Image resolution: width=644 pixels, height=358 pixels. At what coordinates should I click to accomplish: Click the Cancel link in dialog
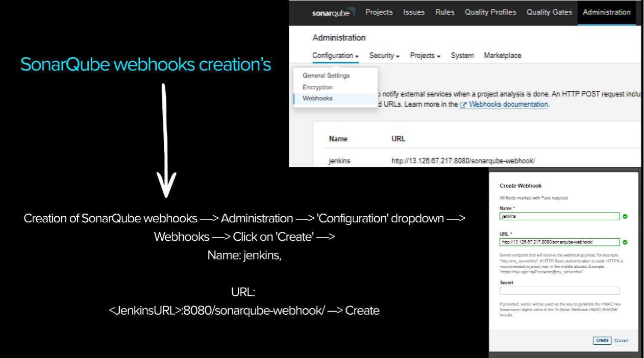click(x=621, y=340)
